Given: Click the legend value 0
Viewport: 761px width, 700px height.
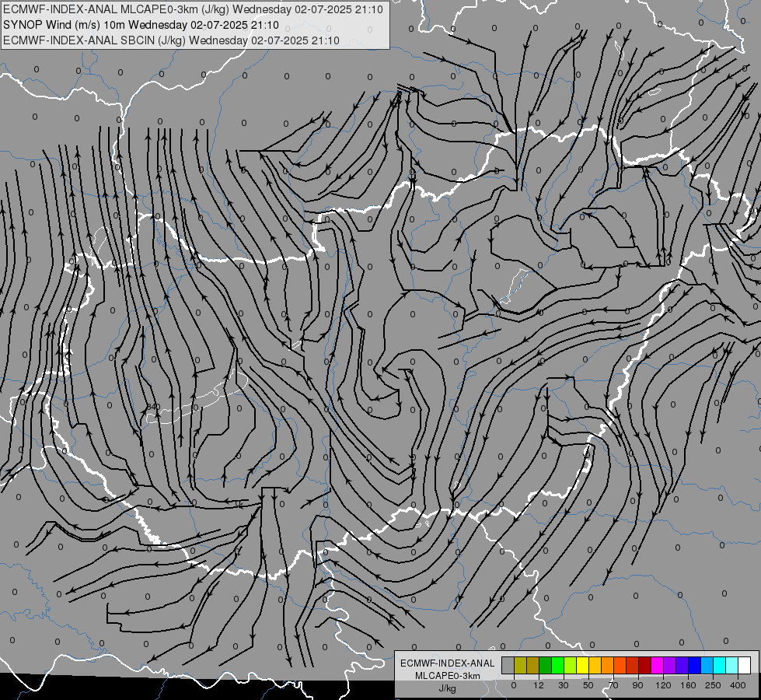Looking at the screenshot, I should [x=514, y=685].
